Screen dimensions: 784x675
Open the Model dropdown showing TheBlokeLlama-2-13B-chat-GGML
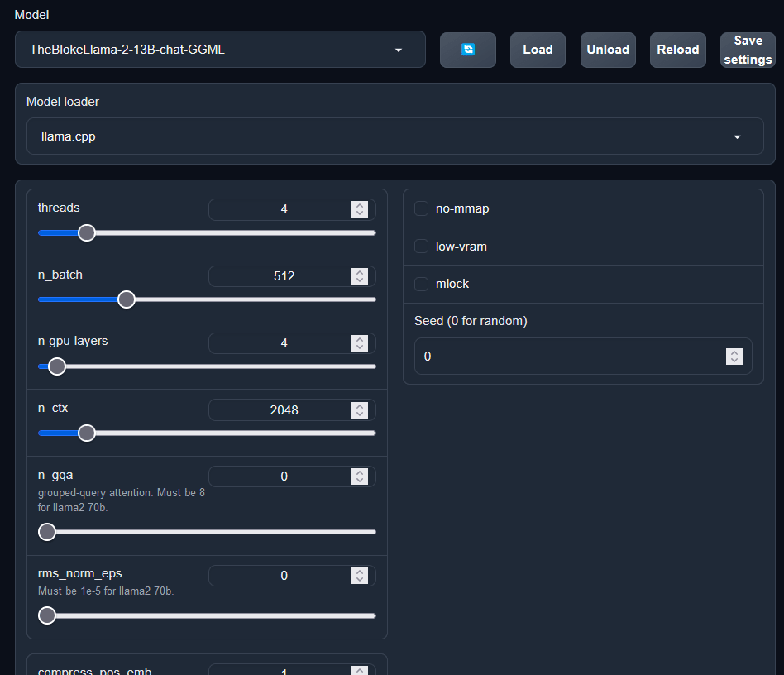coord(220,50)
